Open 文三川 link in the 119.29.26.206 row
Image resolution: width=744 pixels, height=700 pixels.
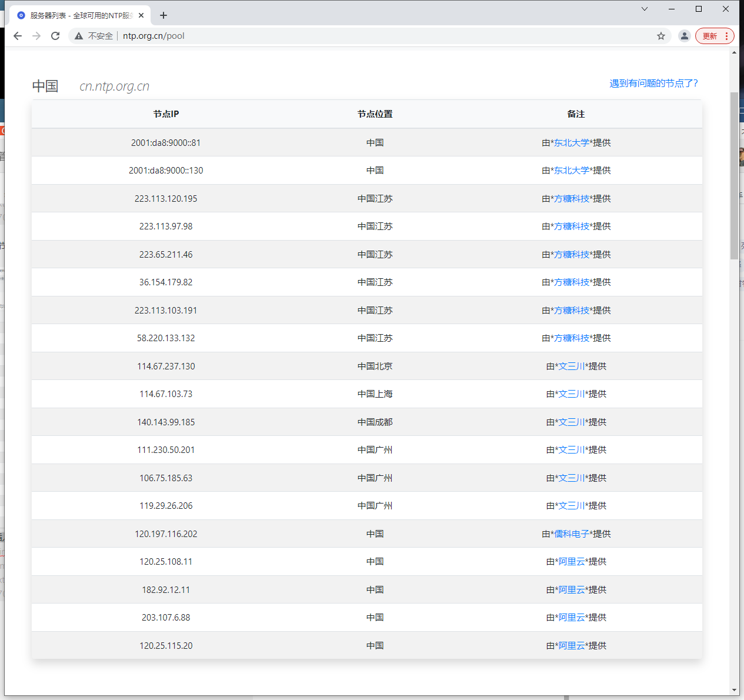coord(571,506)
